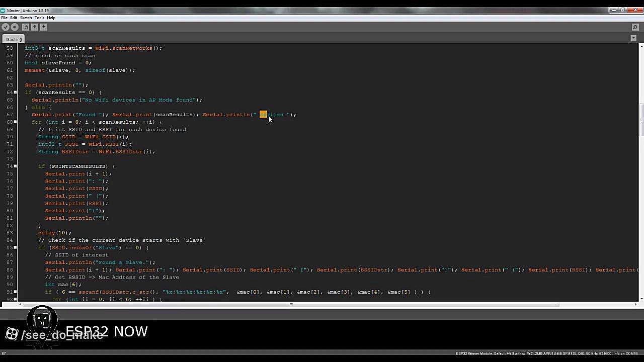Click text "No WiFi devices in AP Mode found"
The height and width of the screenshot is (362, 644).
click(x=138, y=100)
